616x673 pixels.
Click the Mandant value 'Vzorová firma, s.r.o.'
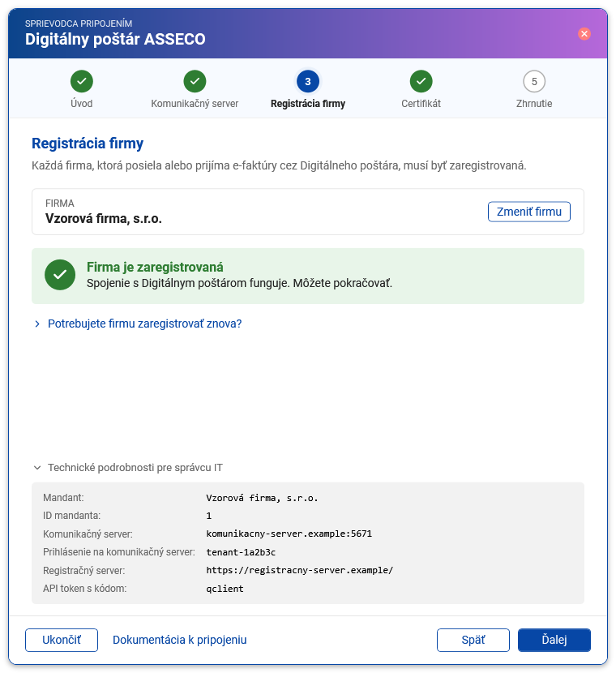point(262,498)
